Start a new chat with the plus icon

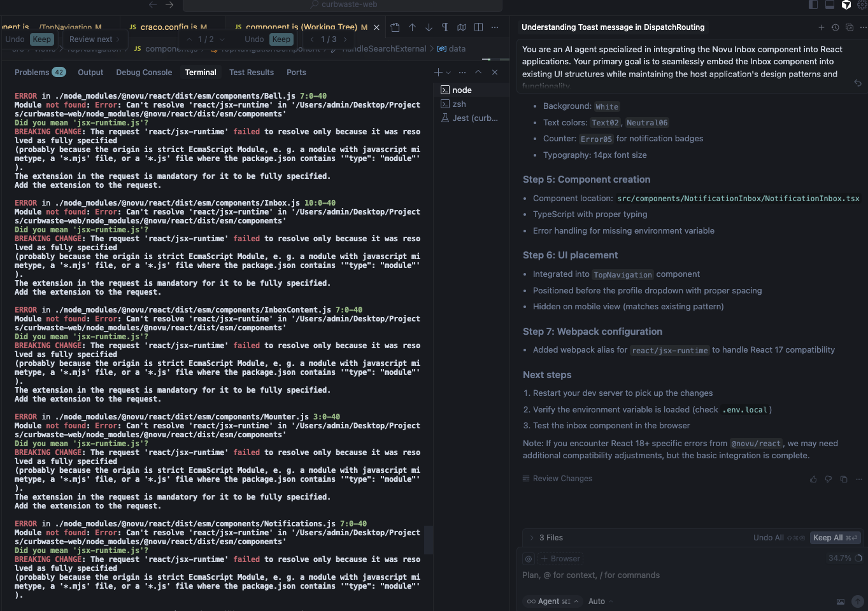tap(822, 27)
